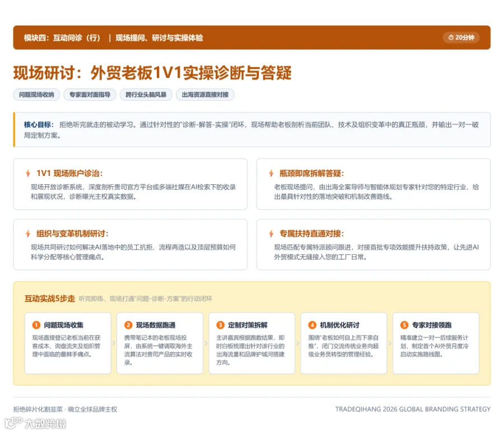Select the 出海资源直接对接 tag
The image size is (504, 433).
205,95
